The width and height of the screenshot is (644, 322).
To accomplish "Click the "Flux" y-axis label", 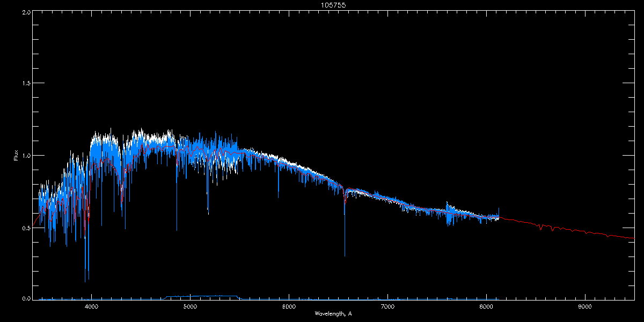I will point(16,155).
